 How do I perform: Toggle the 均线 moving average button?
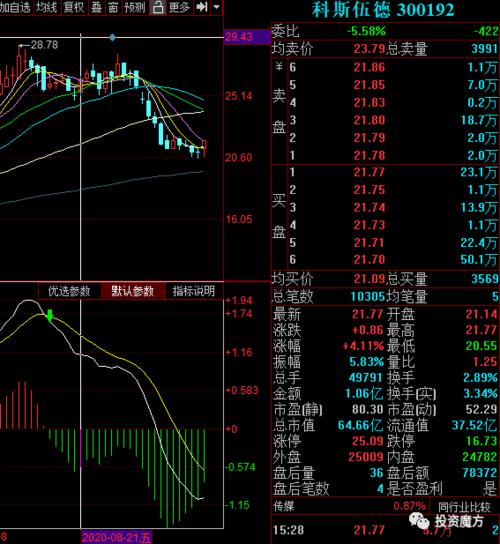[x=46, y=7]
